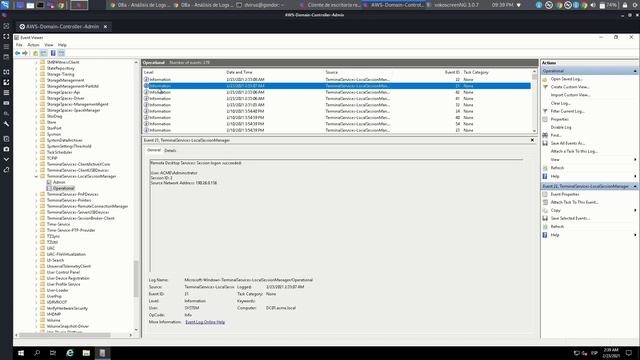Sort events by the Event ID column header
The image size is (640, 360).
coord(452,72)
